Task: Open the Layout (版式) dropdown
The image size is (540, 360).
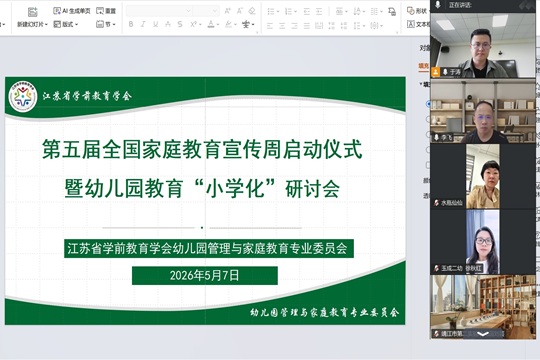Action: 65,24
